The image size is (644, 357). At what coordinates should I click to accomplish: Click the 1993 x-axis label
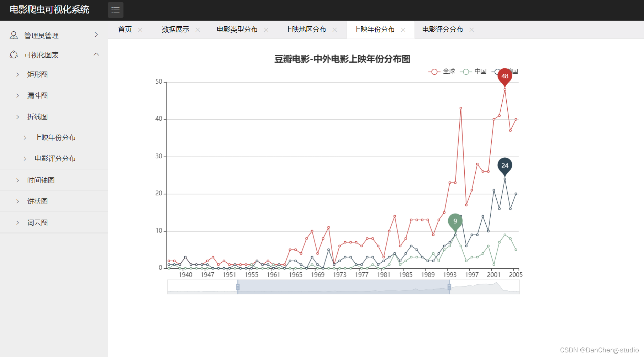click(450, 275)
